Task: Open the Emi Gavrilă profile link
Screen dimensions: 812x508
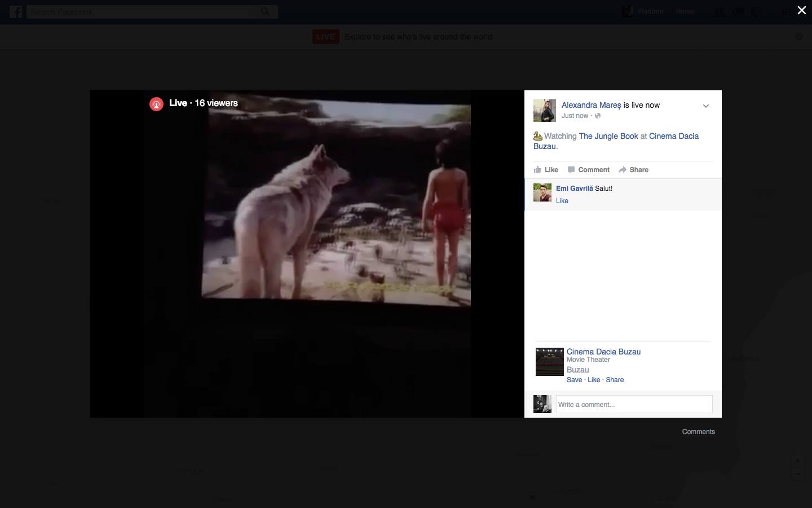Action: click(574, 189)
